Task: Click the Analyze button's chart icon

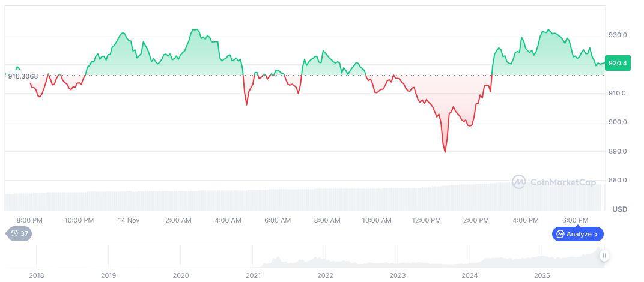Action: [x=560, y=234]
